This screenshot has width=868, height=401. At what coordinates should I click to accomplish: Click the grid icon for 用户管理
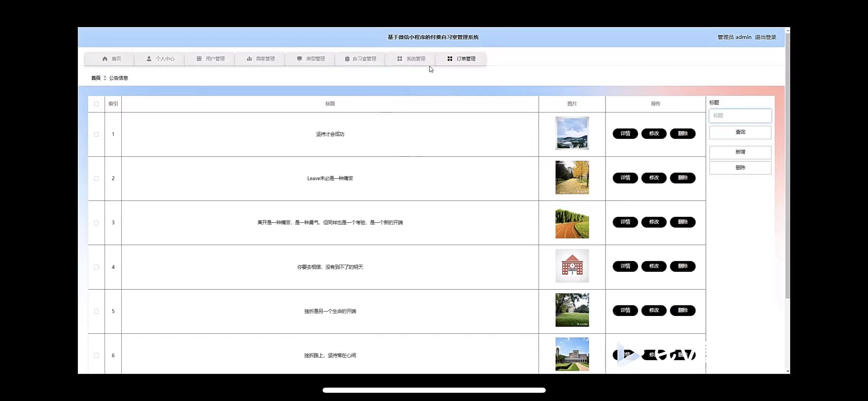199,59
